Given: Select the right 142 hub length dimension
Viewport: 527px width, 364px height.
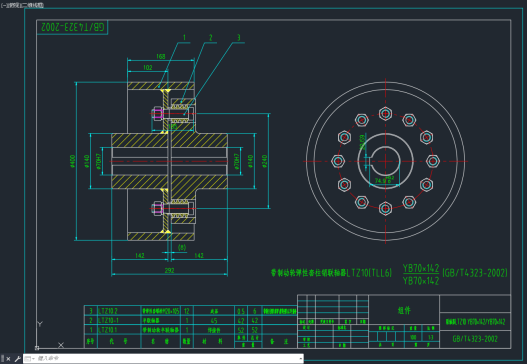Looking at the screenshot, I should (199, 255).
